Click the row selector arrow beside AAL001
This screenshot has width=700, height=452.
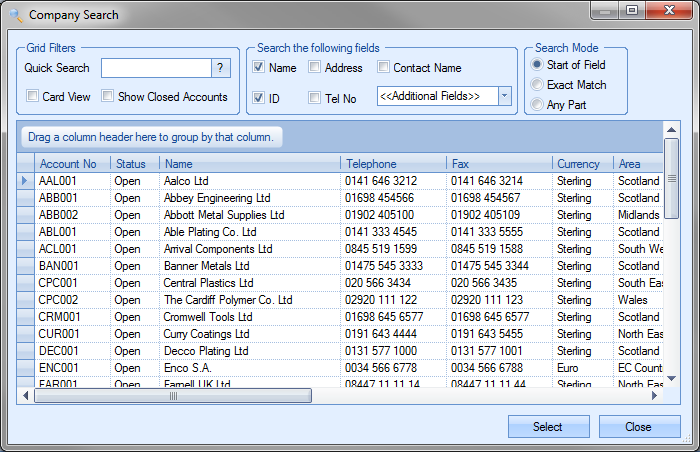(x=26, y=181)
